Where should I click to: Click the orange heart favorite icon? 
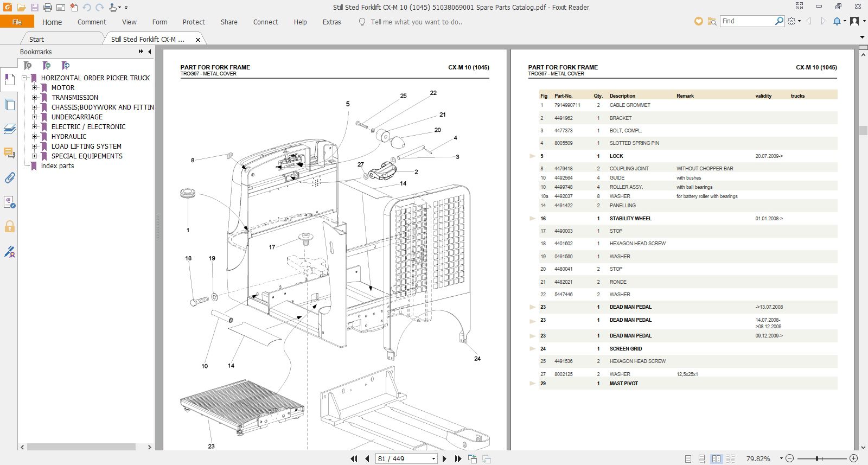click(699, 21)
